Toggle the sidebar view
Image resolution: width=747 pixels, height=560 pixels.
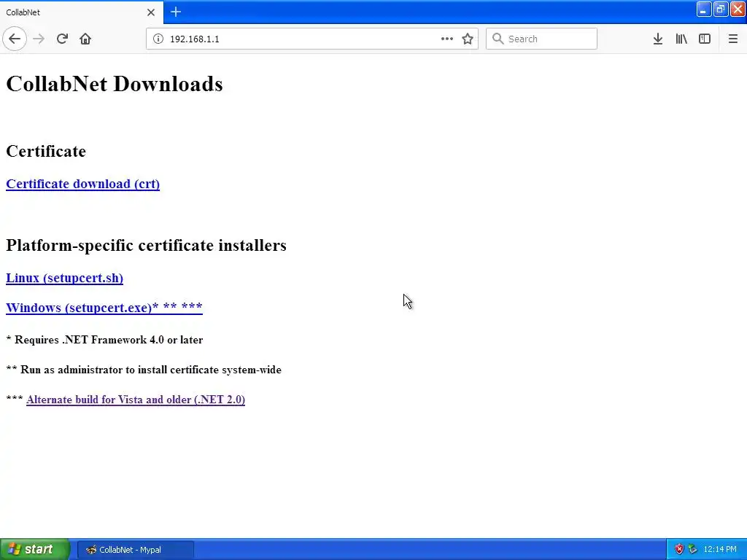[705, 39]
